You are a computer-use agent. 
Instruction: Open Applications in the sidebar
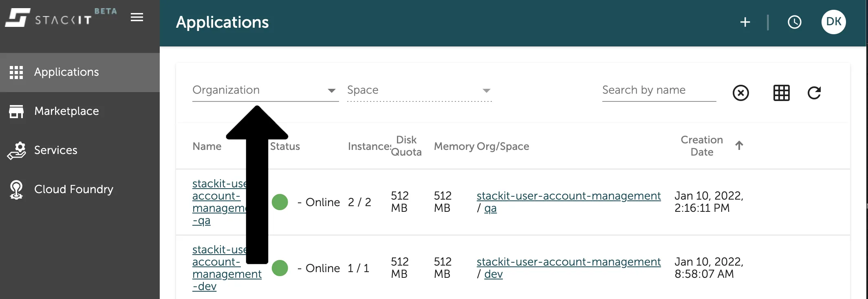point(80,72)
